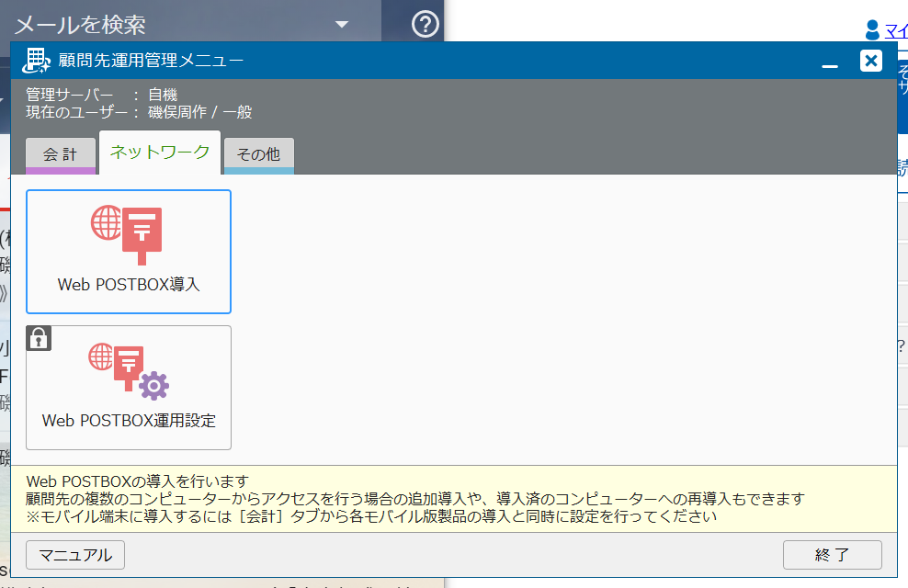Expand the メールを検索 dropdown arrow

click(x=342, y=25)
